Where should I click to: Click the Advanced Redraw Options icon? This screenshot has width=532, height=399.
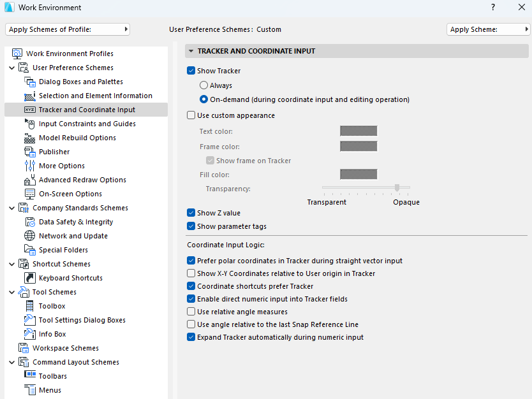click(29, 180)
